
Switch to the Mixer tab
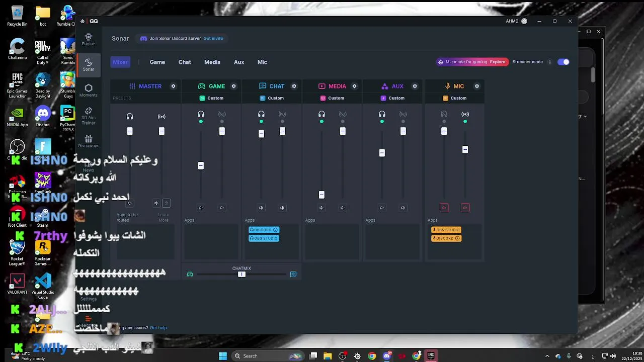tap(120, 62)
